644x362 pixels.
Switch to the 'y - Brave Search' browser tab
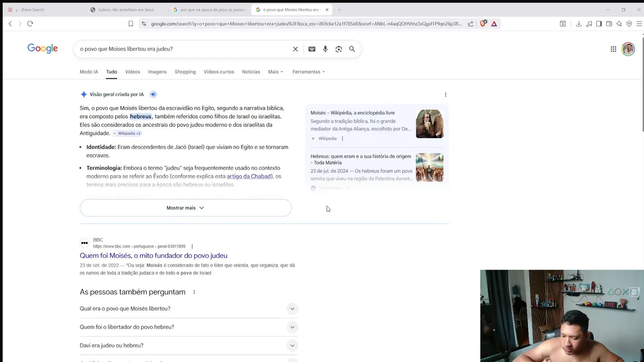44,10
